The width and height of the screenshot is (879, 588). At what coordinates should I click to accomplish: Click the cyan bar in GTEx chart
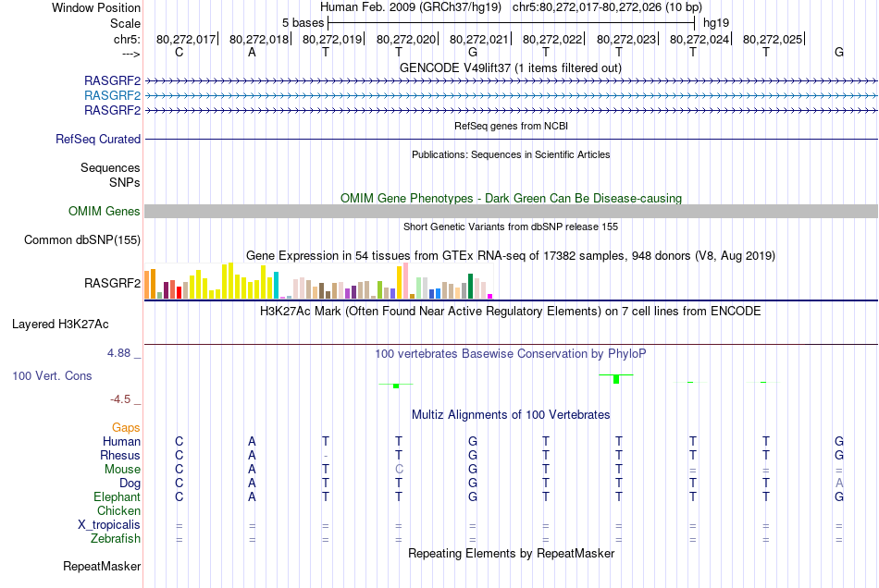coord(276,286)
